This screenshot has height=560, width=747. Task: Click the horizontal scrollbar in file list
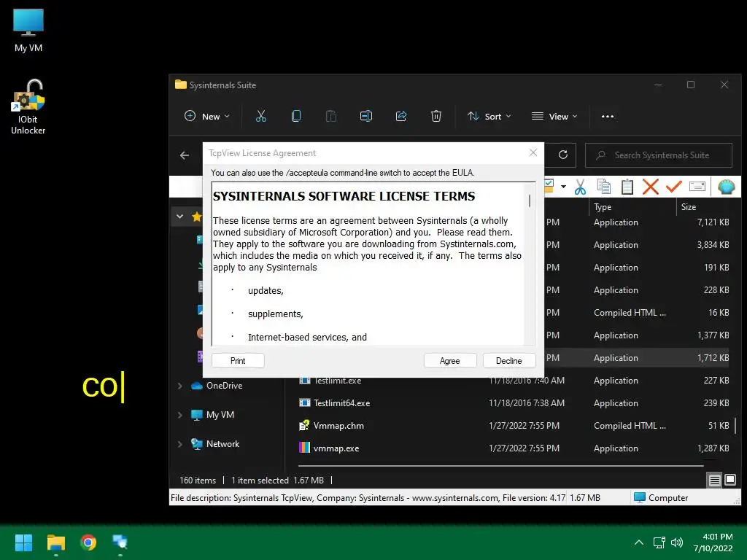click(500, 466)
